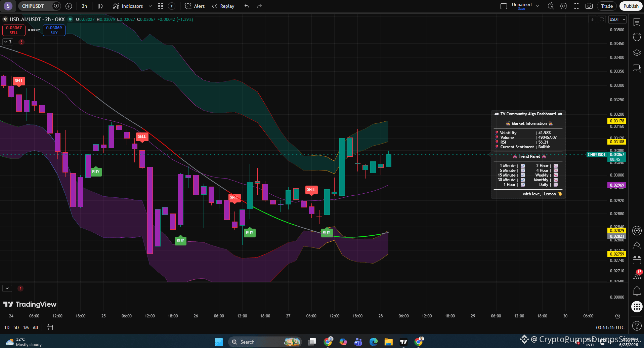Click the red error warning beside legend toggle

click(22, 42)
